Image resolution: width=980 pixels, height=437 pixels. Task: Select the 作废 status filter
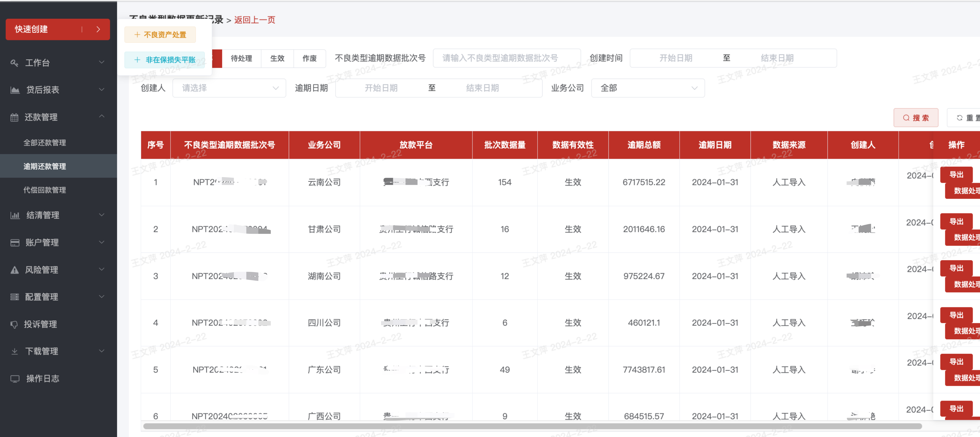pyautogui.click(x=309, y=59)
